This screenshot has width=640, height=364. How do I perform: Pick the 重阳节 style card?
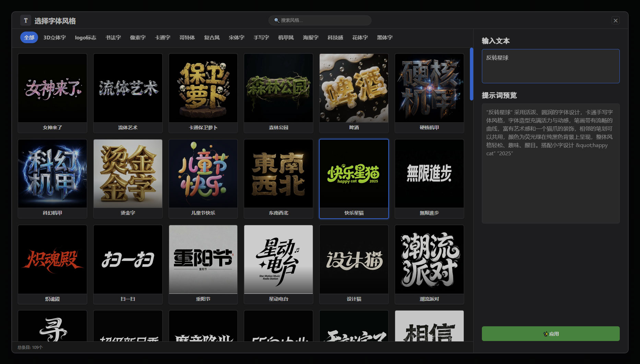[x=203, y=264]
